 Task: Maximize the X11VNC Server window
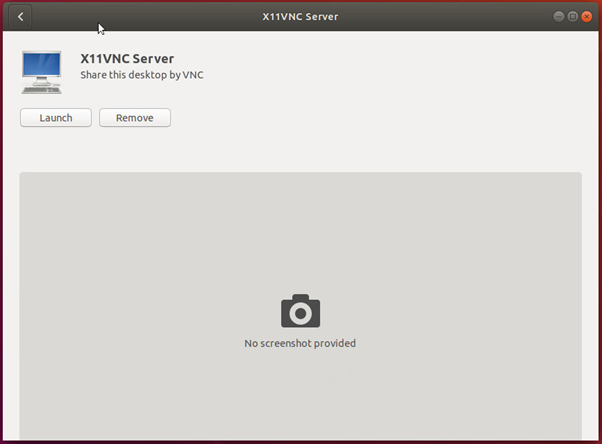572,17
